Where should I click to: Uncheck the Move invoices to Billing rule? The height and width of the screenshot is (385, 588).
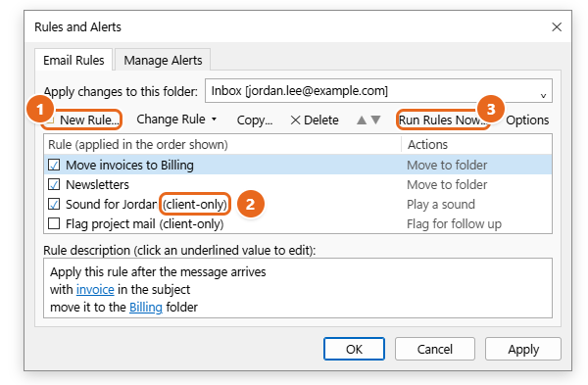point(54,165)
